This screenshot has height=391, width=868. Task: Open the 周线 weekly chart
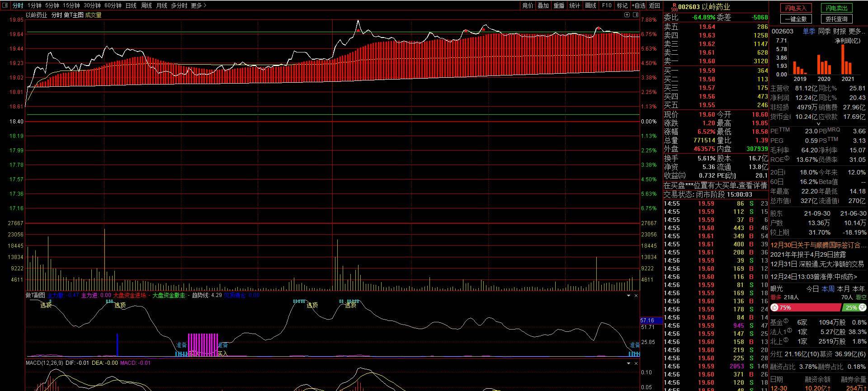pyautogui.click(x=146, y=5)
